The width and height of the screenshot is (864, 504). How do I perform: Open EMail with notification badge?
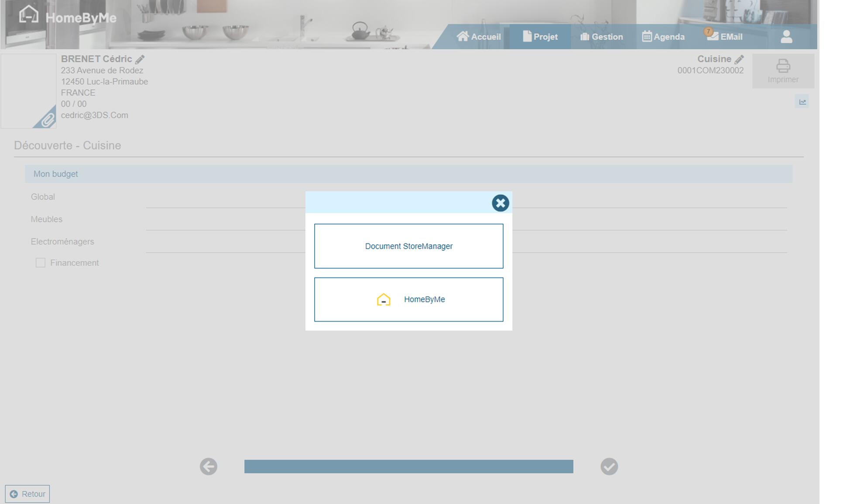(725, 37)
